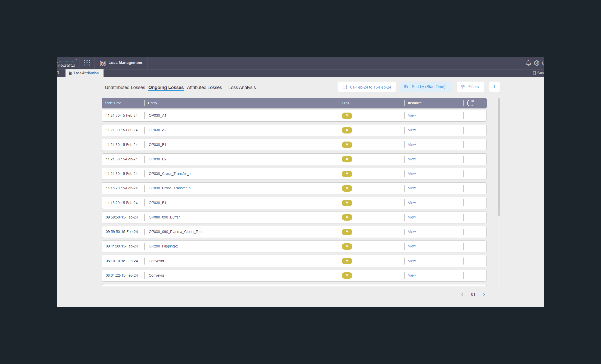View instance for 11:15:20 OP030_B1
The height and width of the screenshot is (364, 601).
412,203
